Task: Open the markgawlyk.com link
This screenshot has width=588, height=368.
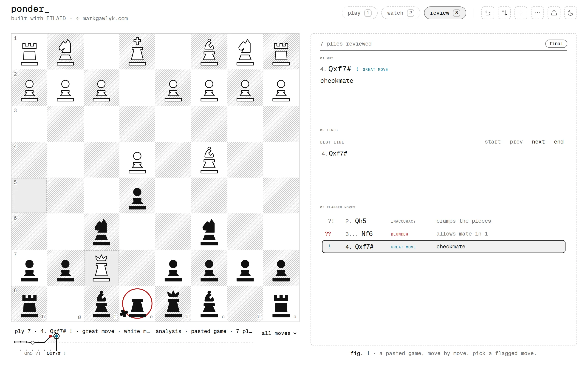Action: point(102,18)
